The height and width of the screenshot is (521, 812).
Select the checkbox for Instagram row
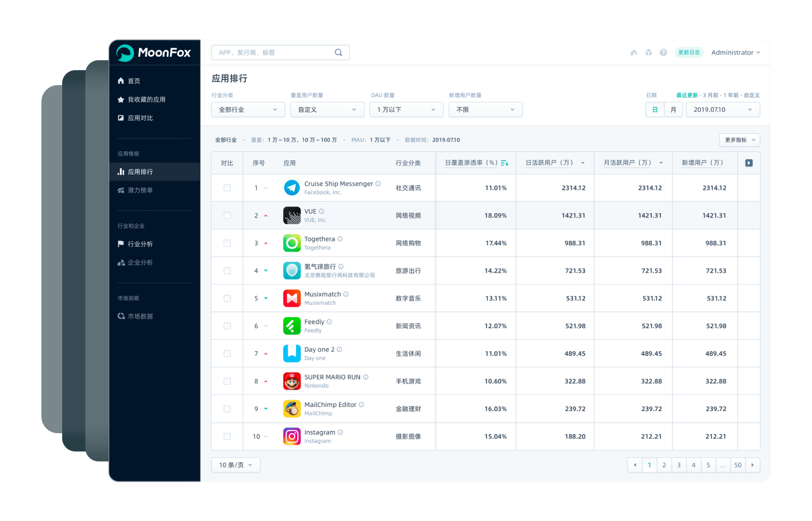tap(227, 436)
